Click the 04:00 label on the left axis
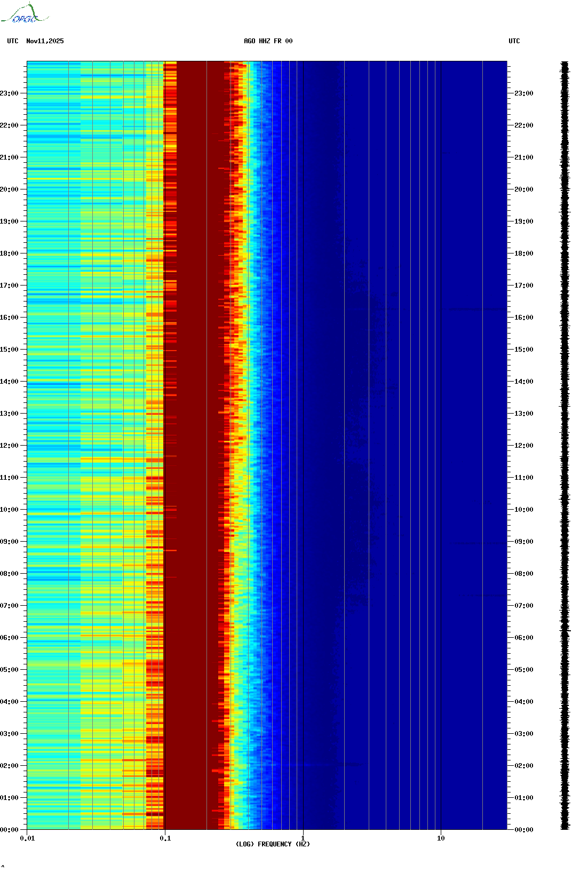The height and width of the screenshot is (872, 588). [9, 702]
